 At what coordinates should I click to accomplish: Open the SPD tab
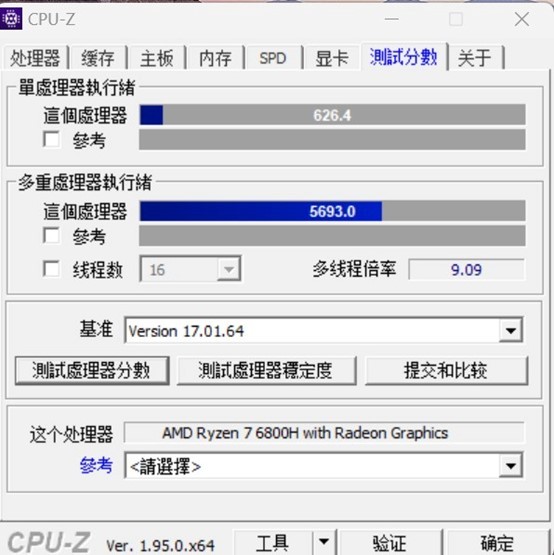point(273,58)
